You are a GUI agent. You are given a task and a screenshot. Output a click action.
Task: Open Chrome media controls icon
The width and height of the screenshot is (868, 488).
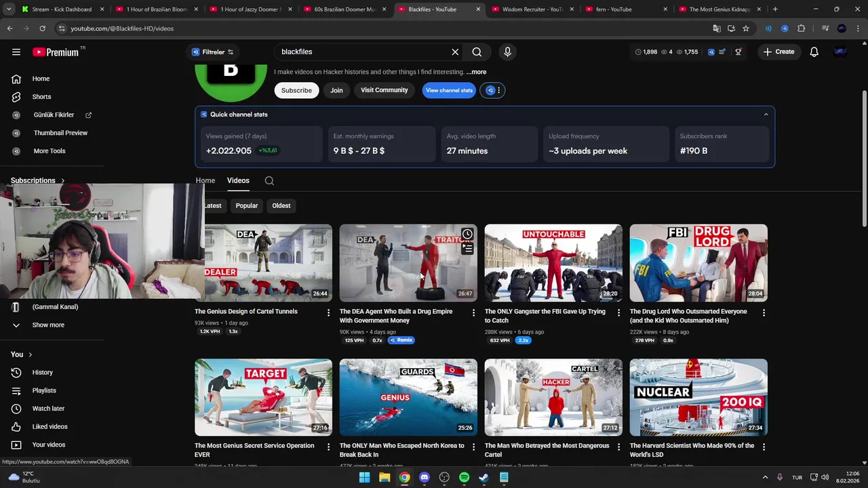(825, 28)
